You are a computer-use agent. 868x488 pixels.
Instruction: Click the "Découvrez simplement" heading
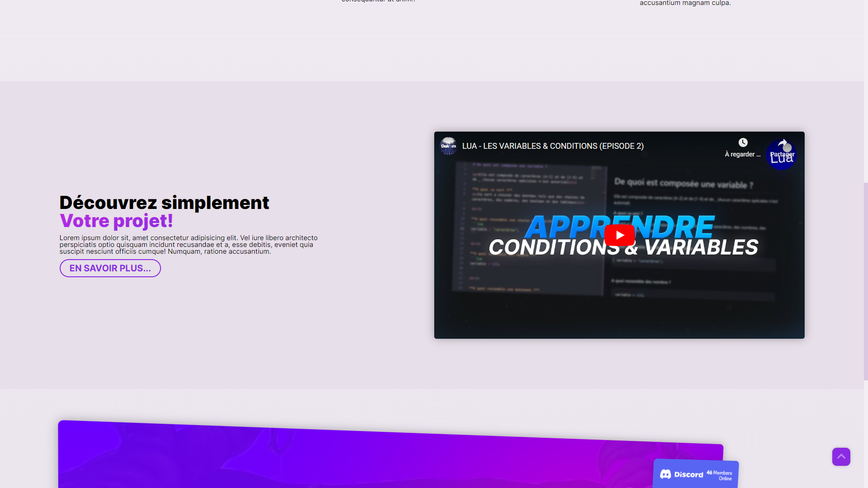[164, 202]
